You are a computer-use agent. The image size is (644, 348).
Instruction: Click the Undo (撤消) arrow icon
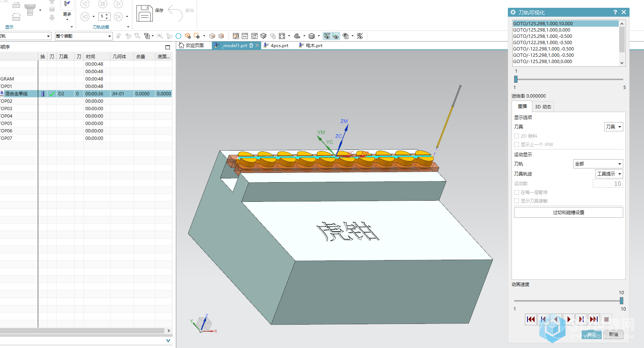[x=175, y=13]
